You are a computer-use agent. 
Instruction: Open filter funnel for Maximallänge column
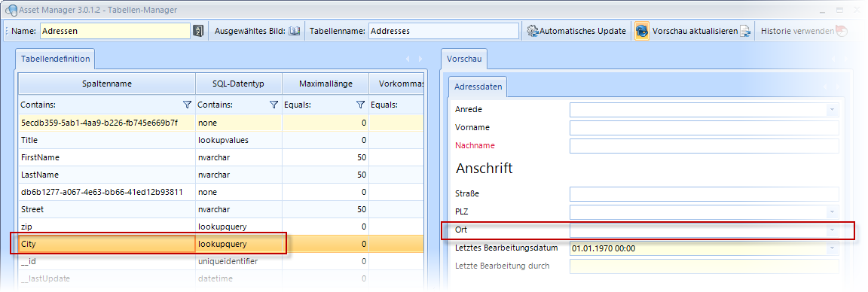tap(360, 105)
